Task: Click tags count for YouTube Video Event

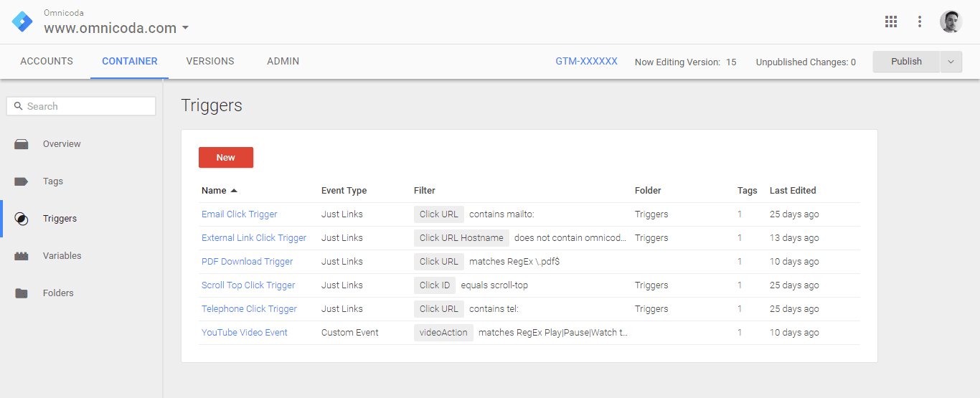Action: click(740, 333)
